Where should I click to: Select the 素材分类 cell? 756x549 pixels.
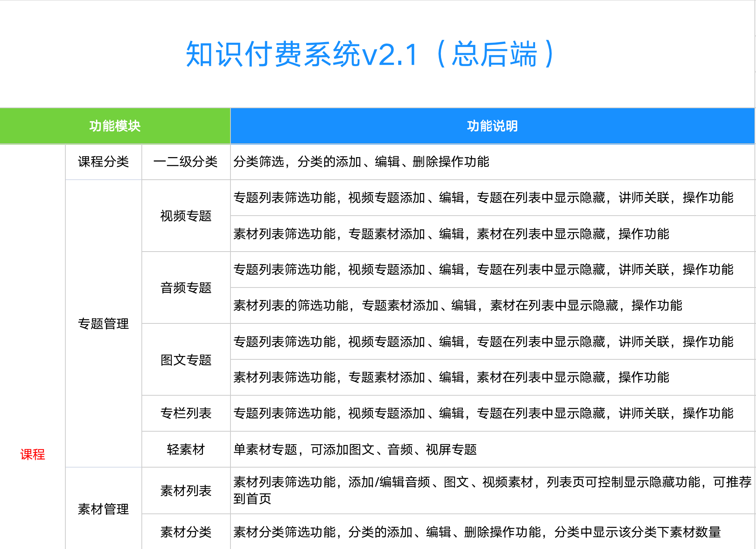point(186,532)
